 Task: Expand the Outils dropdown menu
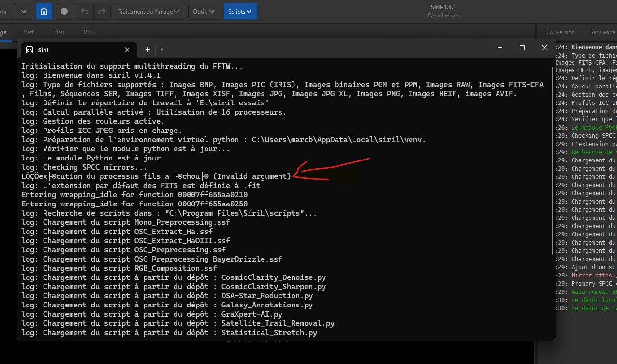click(204, 11)
